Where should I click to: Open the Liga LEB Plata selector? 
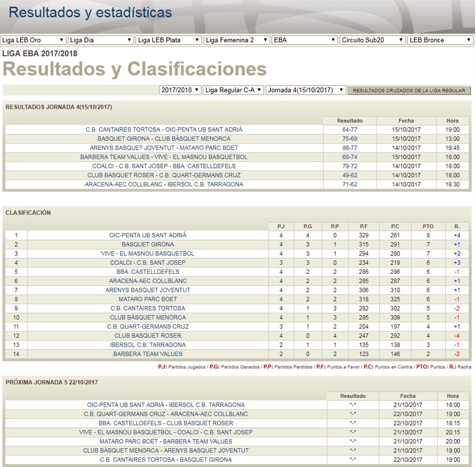click(169, 40)
